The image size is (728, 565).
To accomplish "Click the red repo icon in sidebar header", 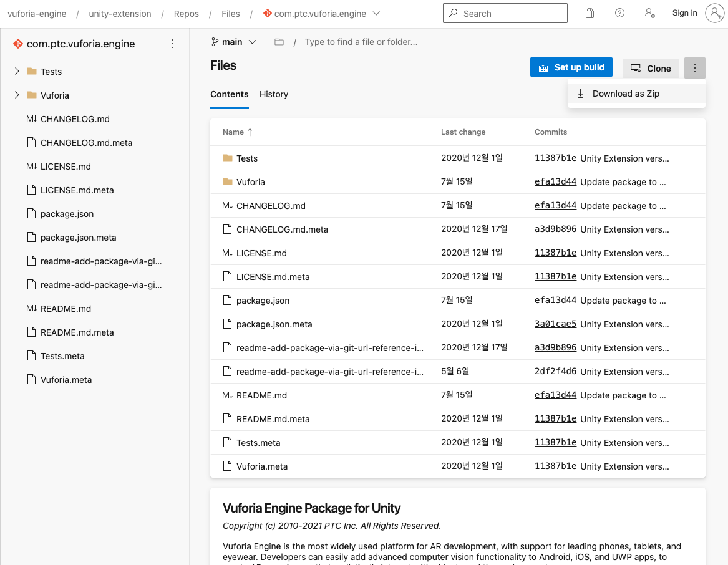I will point(18,44).
